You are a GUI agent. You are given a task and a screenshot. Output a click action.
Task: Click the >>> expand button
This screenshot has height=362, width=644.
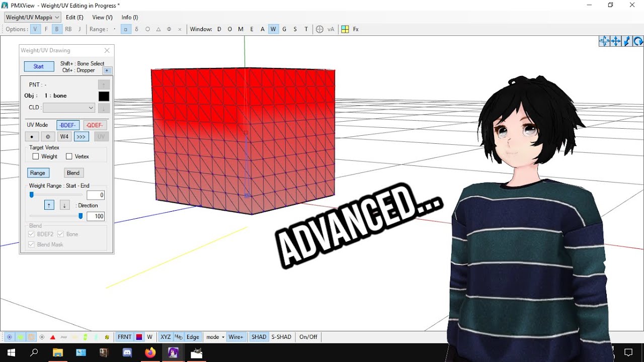(x=81, y=137)
